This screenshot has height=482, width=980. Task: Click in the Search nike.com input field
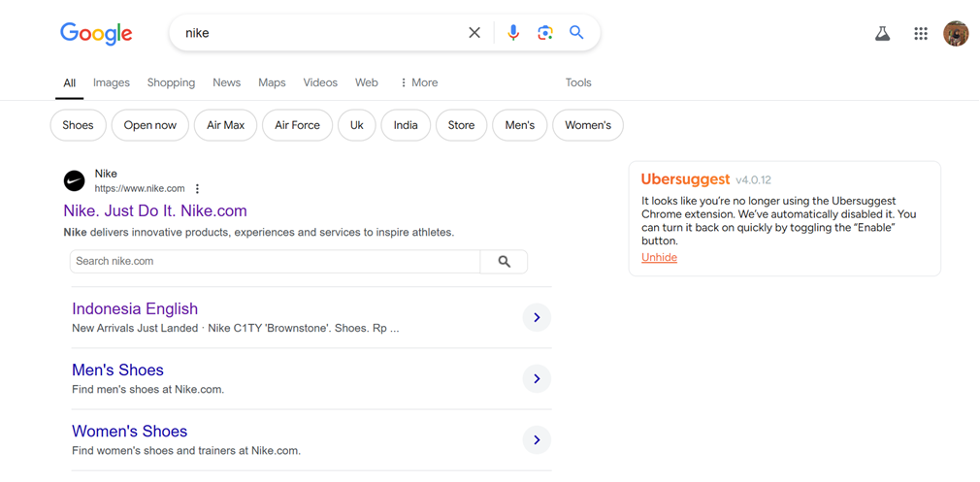pos(275,262)
